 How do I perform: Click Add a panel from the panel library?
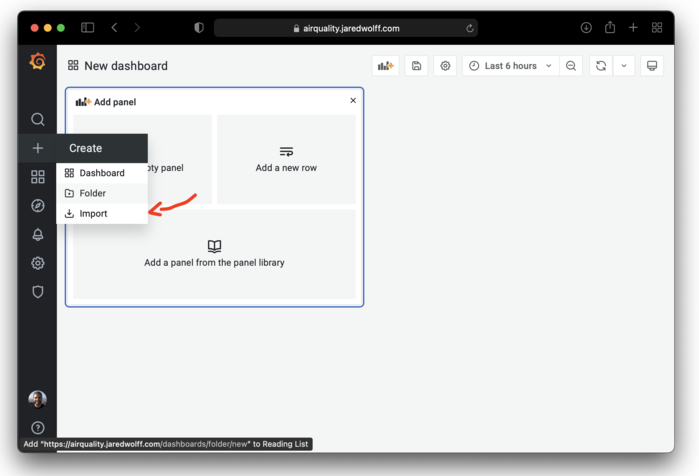pyautogui.click(x=214, y=254)
